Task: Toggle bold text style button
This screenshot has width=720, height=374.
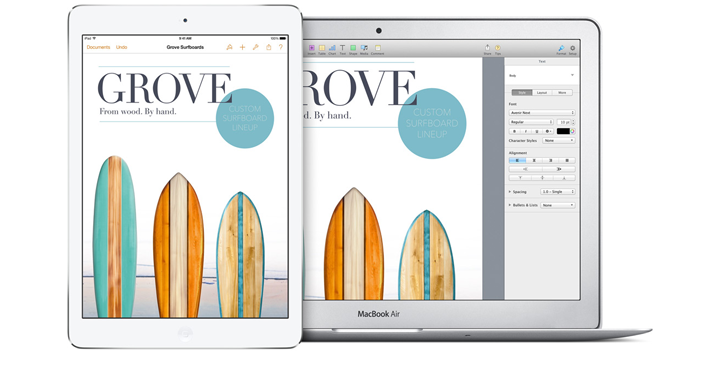Action: tap(514, 131)
